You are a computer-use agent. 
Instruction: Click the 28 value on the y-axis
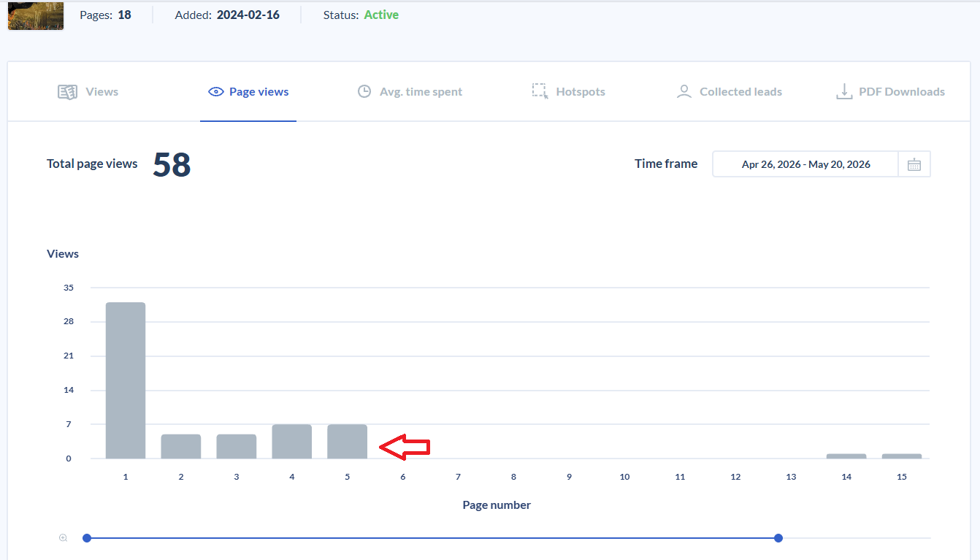pyautogui.click(x=69, y=322)
